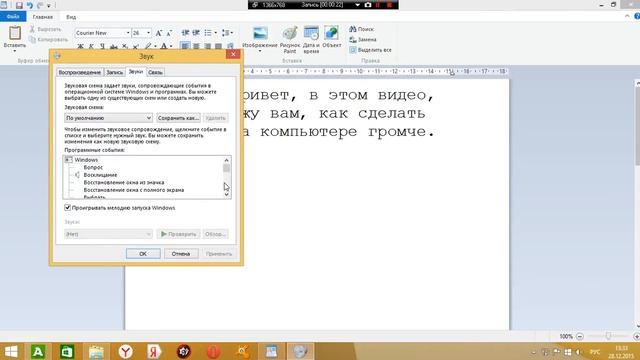Insert a Paint drawing (Рисунок Paint)
Viewport: 640px width, 360px height.
tap(290, 39)
